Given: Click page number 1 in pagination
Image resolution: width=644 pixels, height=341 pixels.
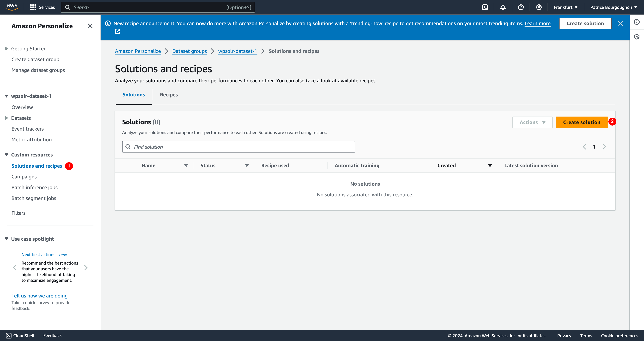Looking at the screenshot, I should (594, 147).
